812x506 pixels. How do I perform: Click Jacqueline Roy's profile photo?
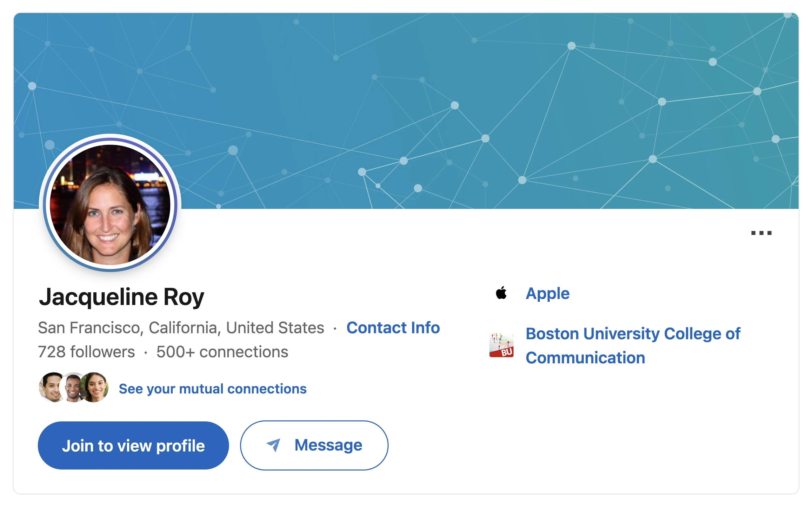110,204
